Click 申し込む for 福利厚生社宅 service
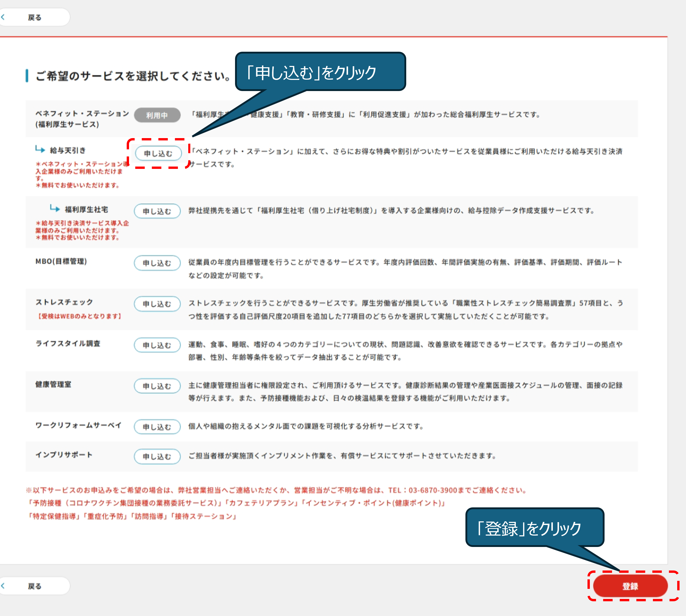The width and height of the screenshot is (686, 616). 157,211
